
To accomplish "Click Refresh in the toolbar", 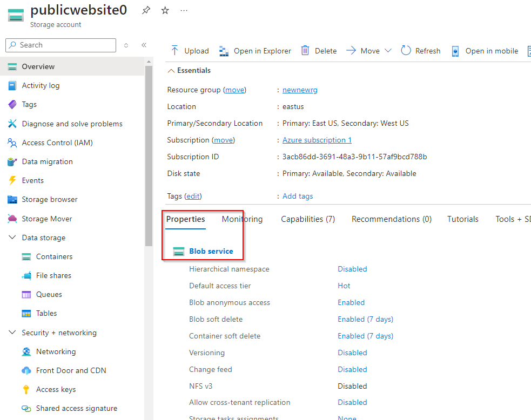I will [x=421, y=51].
